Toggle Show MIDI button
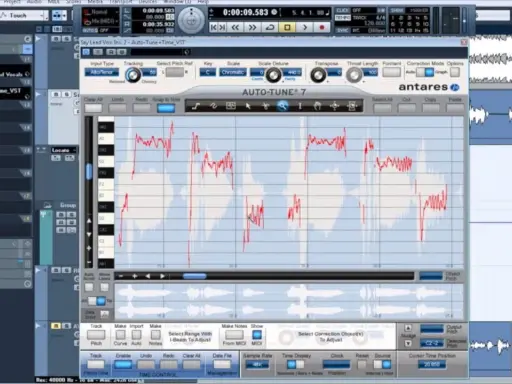Screen dimensions: 512x384 257,335
